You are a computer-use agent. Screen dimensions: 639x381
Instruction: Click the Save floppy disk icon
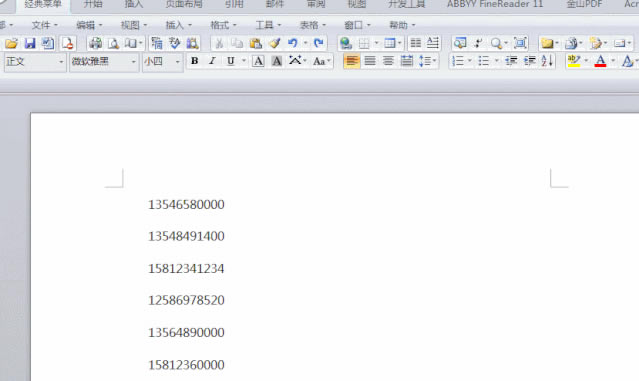(x=30, y=43)
